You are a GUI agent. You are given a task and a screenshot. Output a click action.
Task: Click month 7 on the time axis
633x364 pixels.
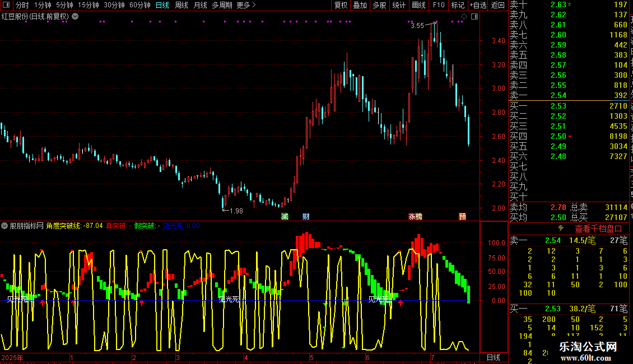click(x=432, y=357)
